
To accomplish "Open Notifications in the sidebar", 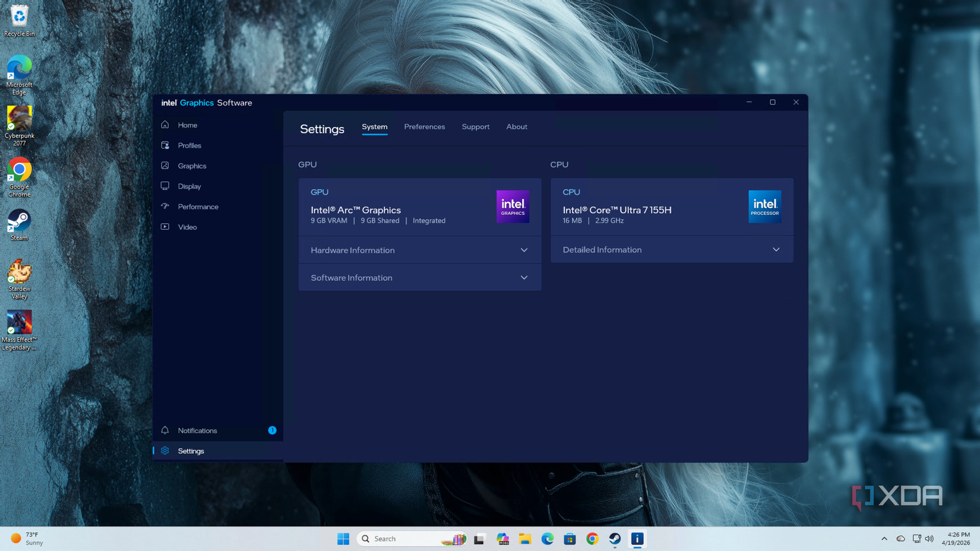I will pyautogui.click(x=197, y=430).
